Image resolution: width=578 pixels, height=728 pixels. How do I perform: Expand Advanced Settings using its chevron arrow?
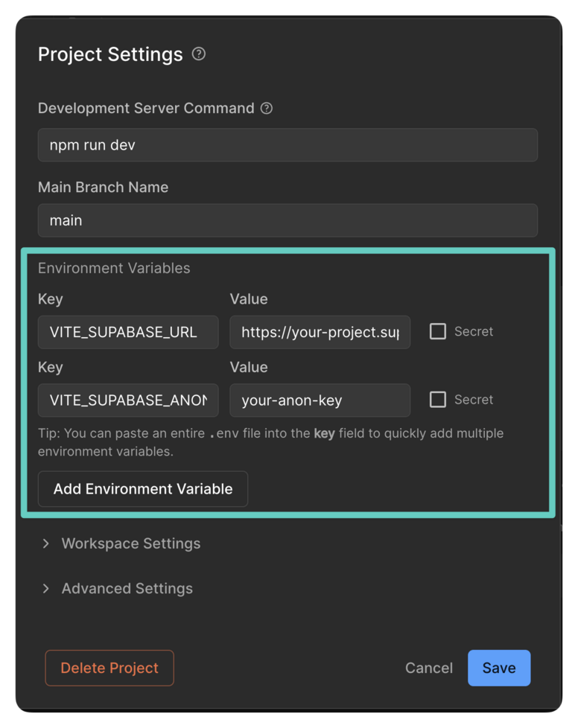[x=46, y=588]
